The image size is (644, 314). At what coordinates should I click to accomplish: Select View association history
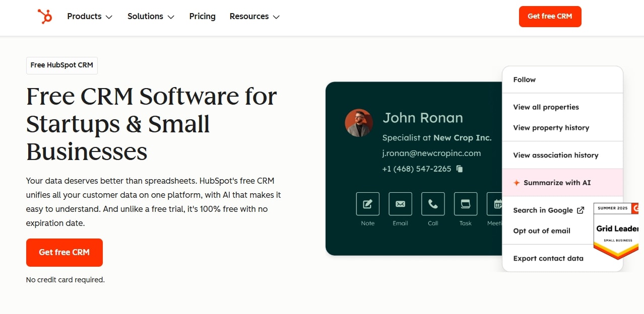563,155
